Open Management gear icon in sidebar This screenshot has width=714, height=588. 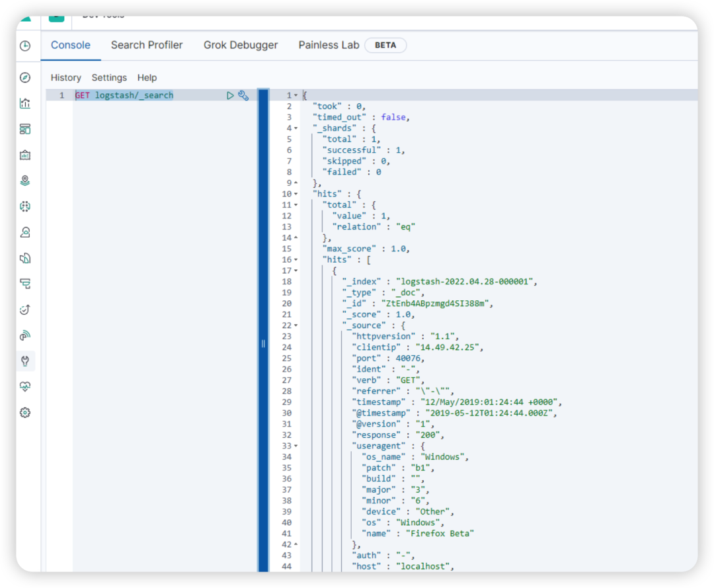(26, 413)
